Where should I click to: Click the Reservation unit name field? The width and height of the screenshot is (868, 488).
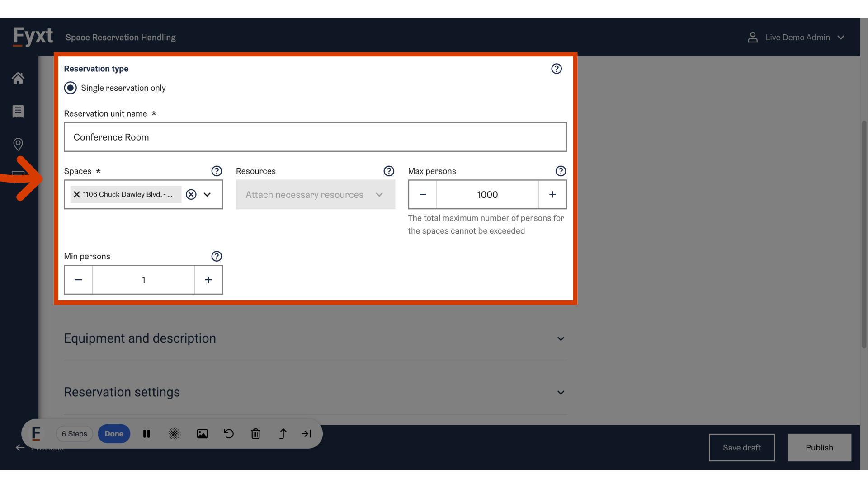click(315, 137)
